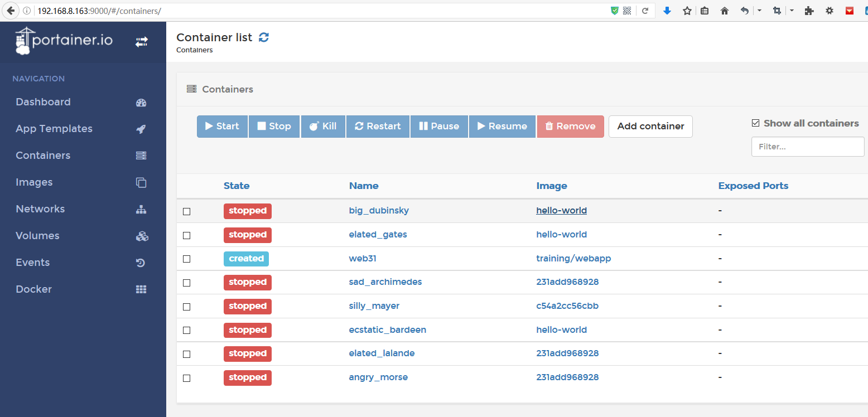The image size is (868, 417).
Task: Open the bookmarks list icon
Action: [705, 11]
